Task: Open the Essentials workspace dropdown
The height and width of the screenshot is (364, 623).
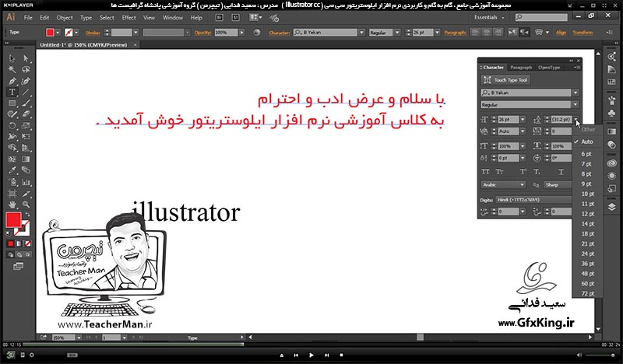Action: point(489,17)
